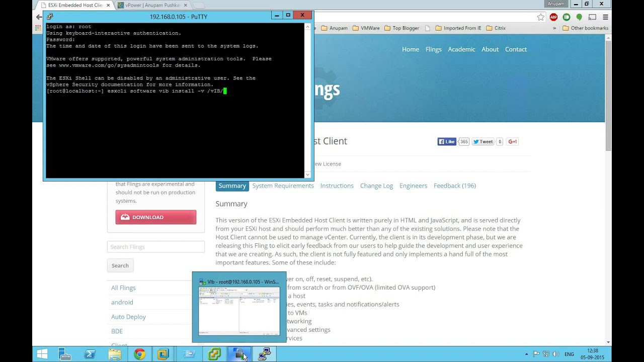
Task: Click the Facebook Like button
Action: point(447,142)
